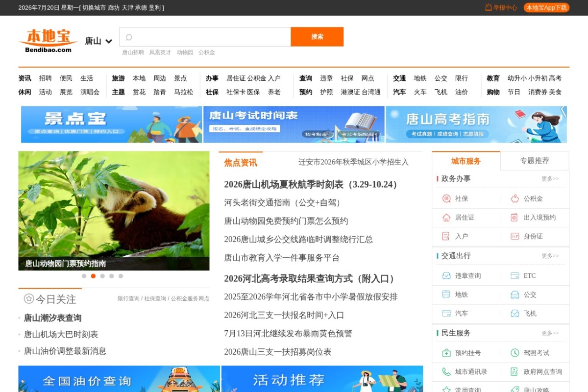Image resolution: width=588 pixels, height=392 pixels.
Task: Open 2026河北高考录取结果查询方式 headline
Action: pos(311,278)
